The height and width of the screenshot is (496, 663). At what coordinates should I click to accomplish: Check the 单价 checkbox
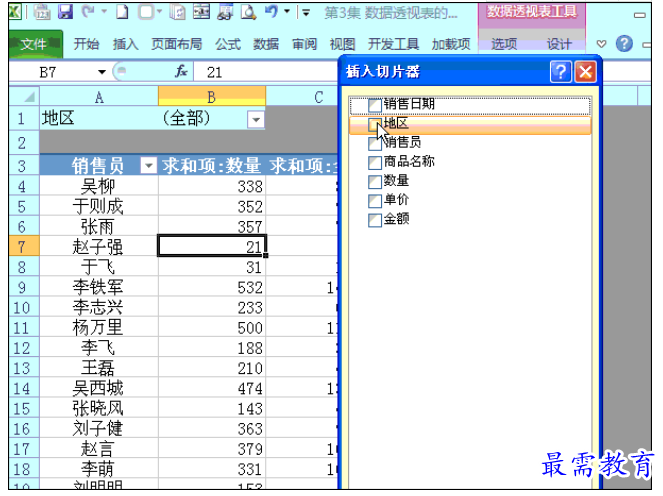[x=375, y=201]
